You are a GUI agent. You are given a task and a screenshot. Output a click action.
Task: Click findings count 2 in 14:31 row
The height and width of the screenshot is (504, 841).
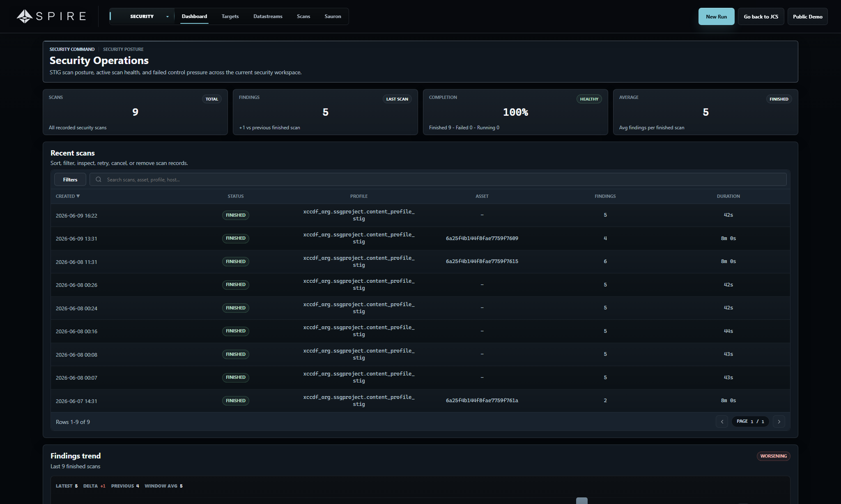tap(605, 401)
